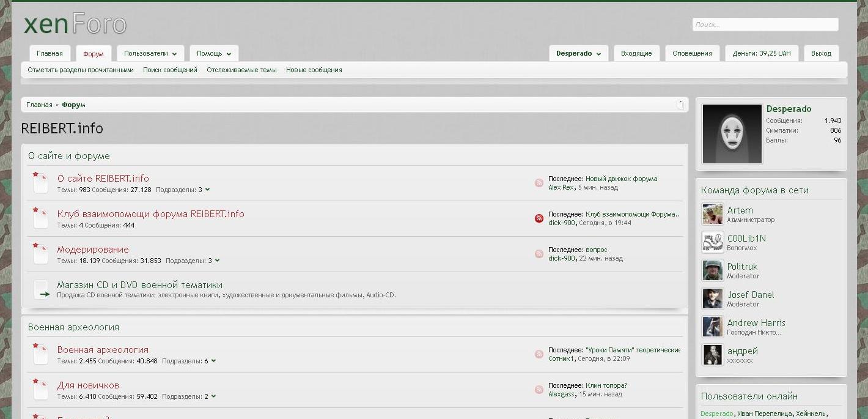868x419 pixels.
Task: Open Artem's avatar in team list
Action: pos(712,214)
